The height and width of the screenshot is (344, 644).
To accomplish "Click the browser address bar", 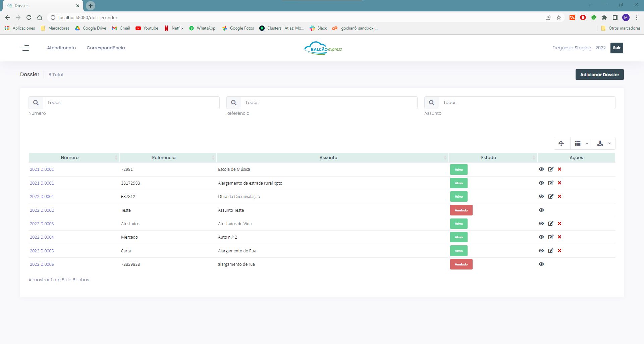I will point(295,17).
